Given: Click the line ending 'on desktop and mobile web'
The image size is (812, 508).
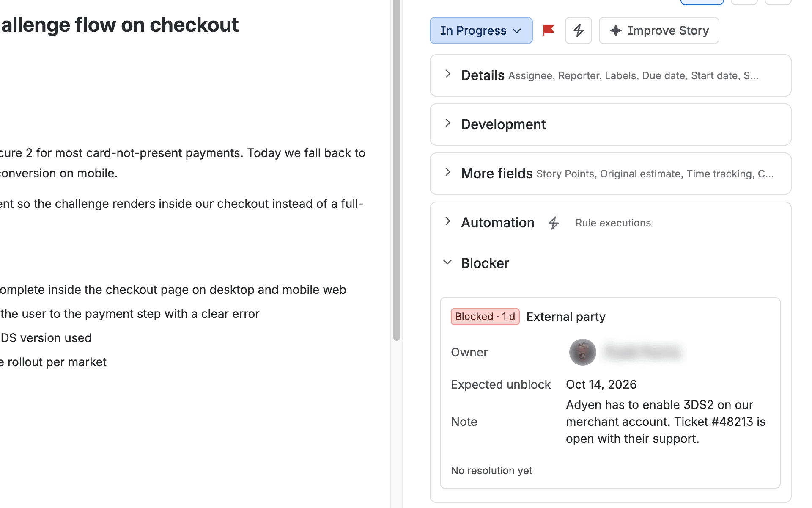Looking at the screenshot, I should pyautogui.click(x=173, y=290).
